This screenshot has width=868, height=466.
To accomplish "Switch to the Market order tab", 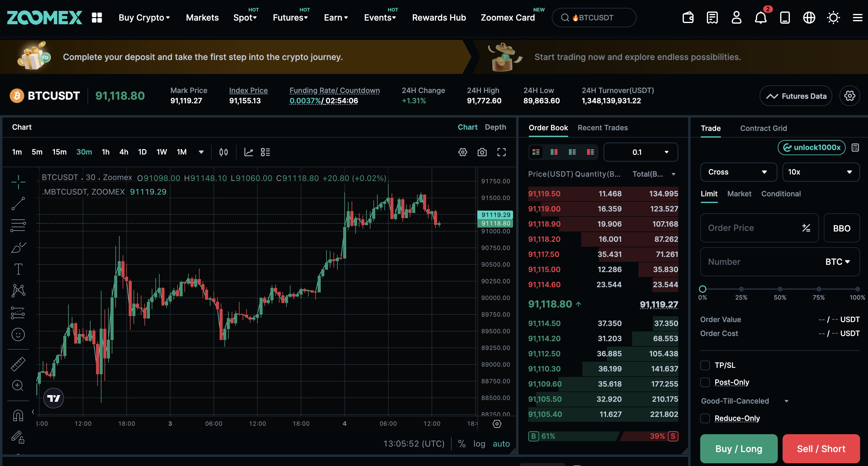I will (x=739, y=194).
